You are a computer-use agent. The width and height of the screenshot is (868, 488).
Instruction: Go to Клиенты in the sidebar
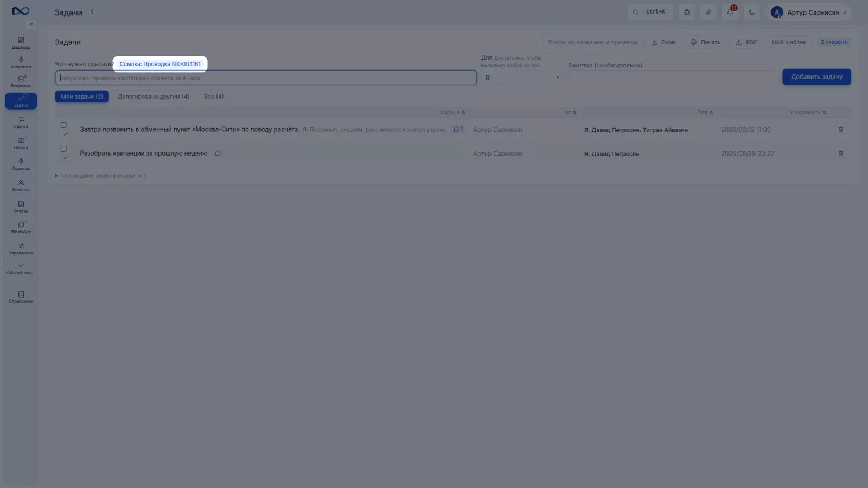21,185
